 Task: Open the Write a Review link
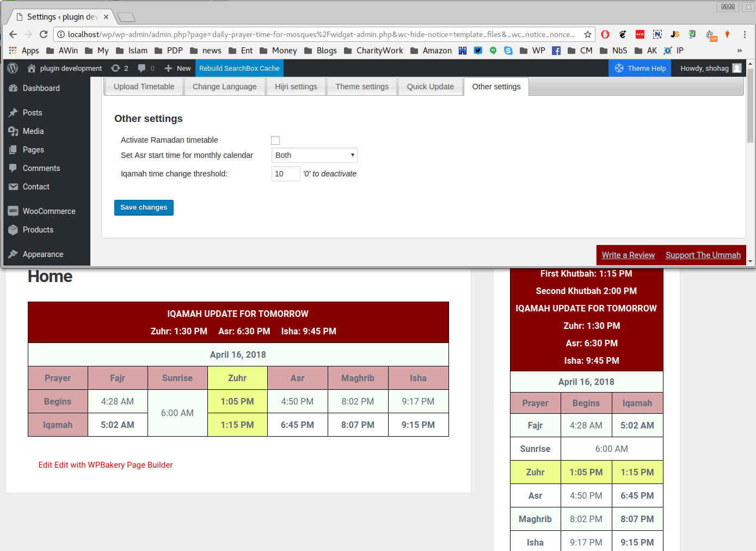[x=628, y=255]
